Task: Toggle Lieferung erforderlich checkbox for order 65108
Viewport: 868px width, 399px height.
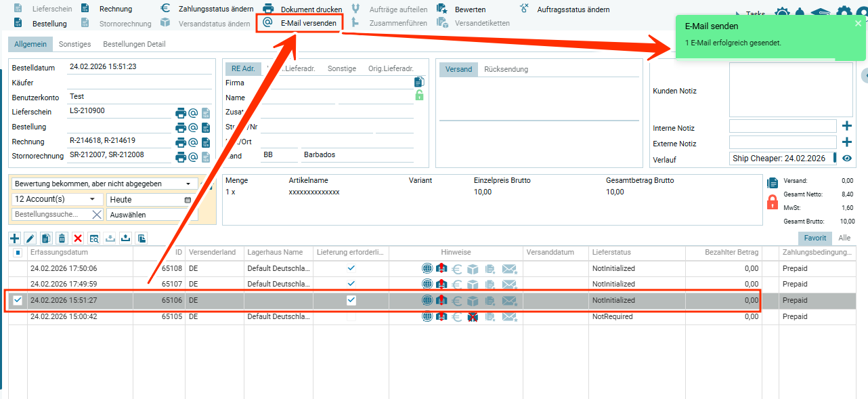Action: pyautogui.click(x=351, y=268)
